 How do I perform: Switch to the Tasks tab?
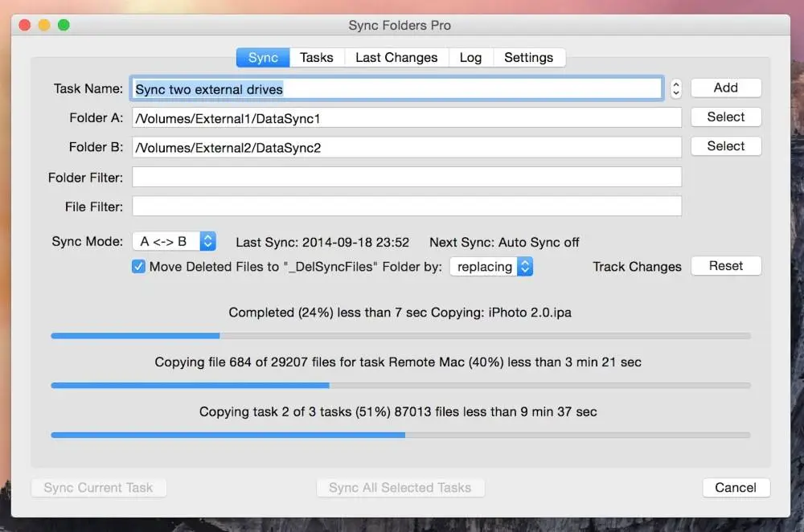coord(316,57)
